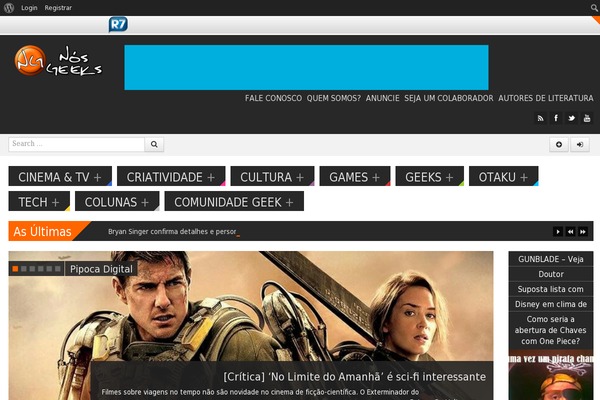Click the admin bar search magnifier
This screenshot has height=400, width=600.
pyautogui.click(x=594, y=8)
